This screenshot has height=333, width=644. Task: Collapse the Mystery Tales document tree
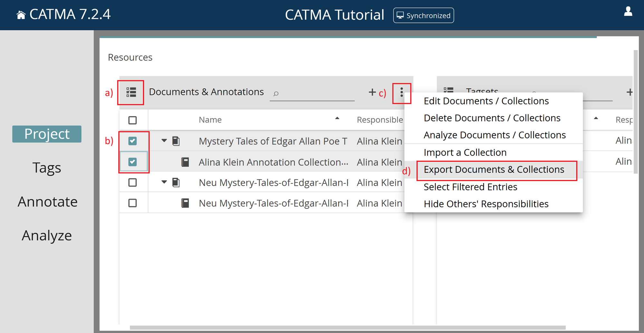pyautogui.click(x=164, y=141)
